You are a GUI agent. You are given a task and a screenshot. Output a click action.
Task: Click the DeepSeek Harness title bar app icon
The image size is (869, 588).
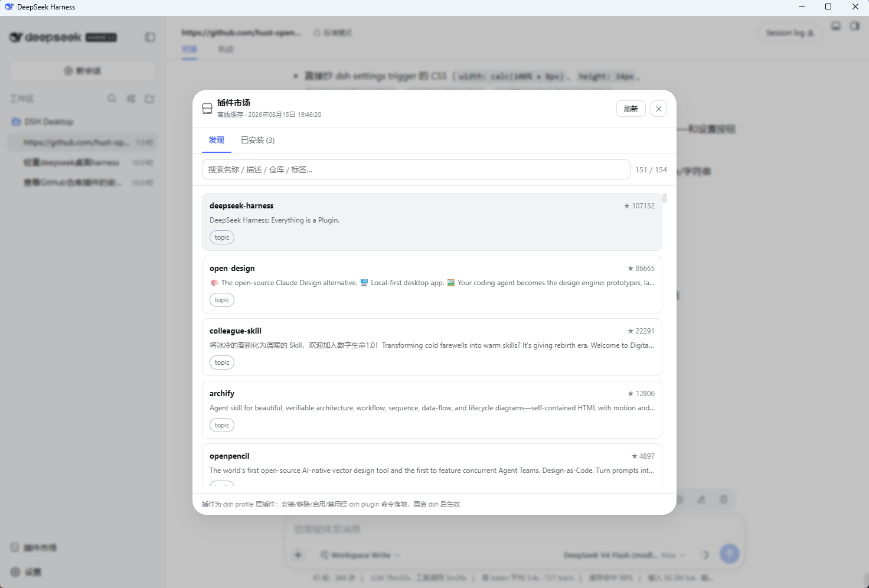point(9,7)
